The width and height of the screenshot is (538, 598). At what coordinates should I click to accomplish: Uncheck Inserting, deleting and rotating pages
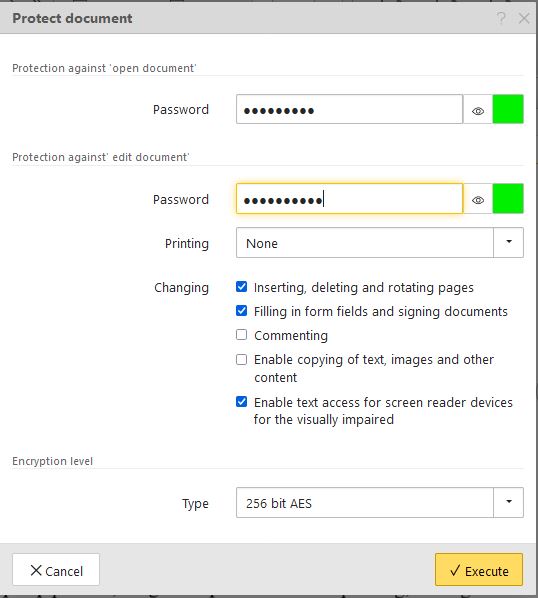241,287
